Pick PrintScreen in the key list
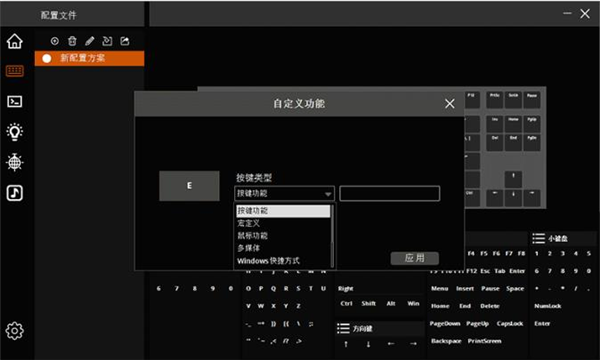Screen dimensions: 600x360 click(484, 341)
